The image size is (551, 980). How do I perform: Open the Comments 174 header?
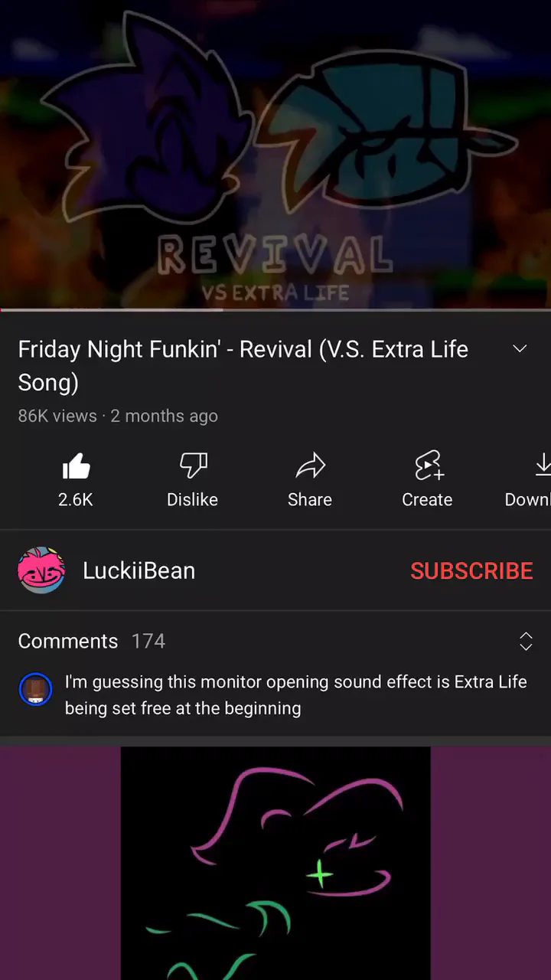click(92, 641)
